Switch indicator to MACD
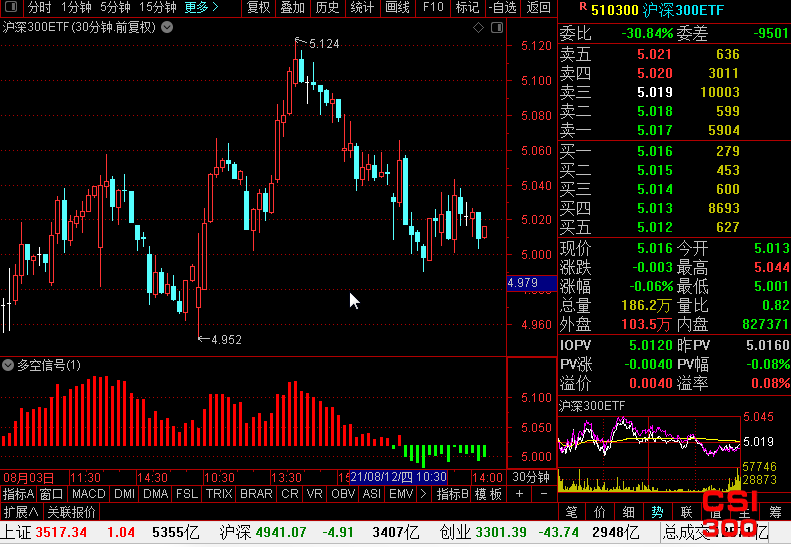791x547 pixels. pyautogui.click(x=89, y=494)
